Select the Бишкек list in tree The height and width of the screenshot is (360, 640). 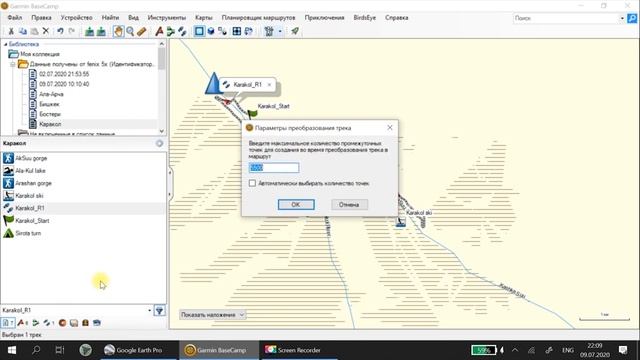[49, 104]
